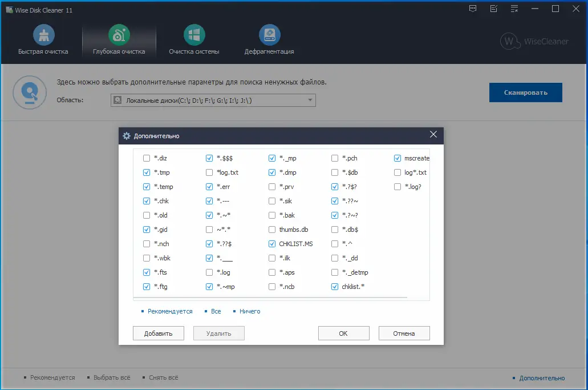Viewport: 588px width, 390px height.
Task: Click Снять всё in bottom bar
Action: pyautogui.click(x=164, y=377)
